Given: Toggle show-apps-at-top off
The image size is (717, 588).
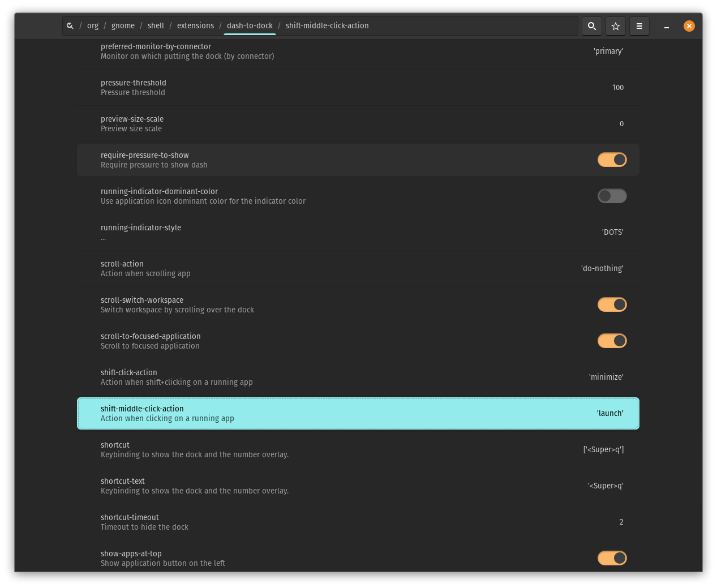Looking at the screenshot, I should pyautogui.click(x=612, y=558).
